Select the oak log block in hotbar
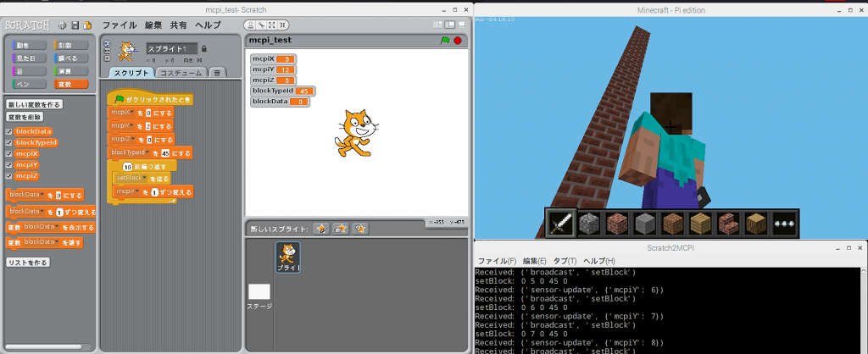The height and width of the screenshot is (354, 868). pos(757,224)
